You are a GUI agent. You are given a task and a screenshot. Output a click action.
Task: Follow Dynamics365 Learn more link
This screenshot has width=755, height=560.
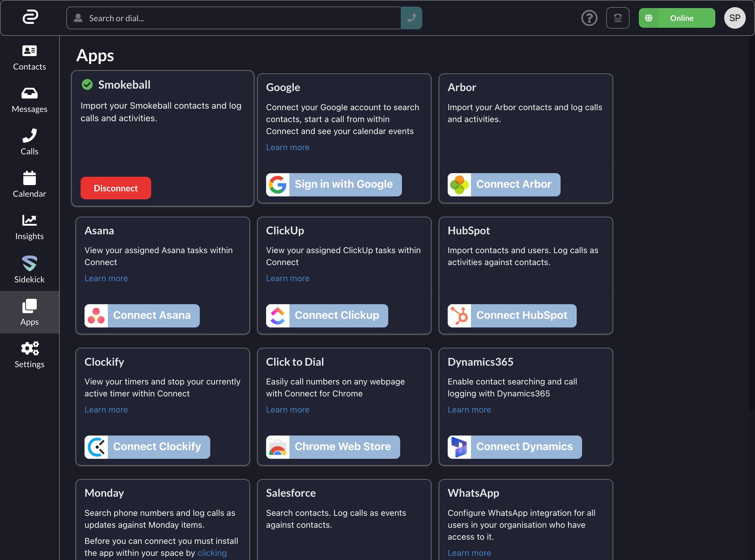click(469, 410)
